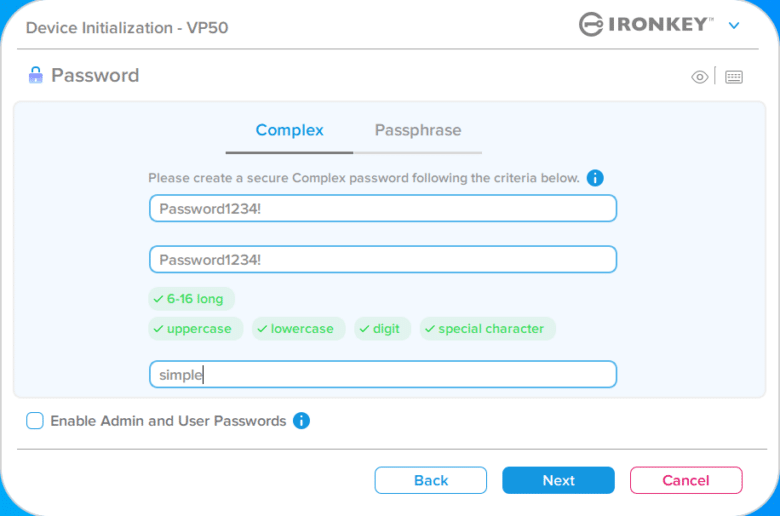The height and width of the screenshot is (516, 780).
Task: Click info icon next to Enable Admin option
Action: (x=301, y=420)
